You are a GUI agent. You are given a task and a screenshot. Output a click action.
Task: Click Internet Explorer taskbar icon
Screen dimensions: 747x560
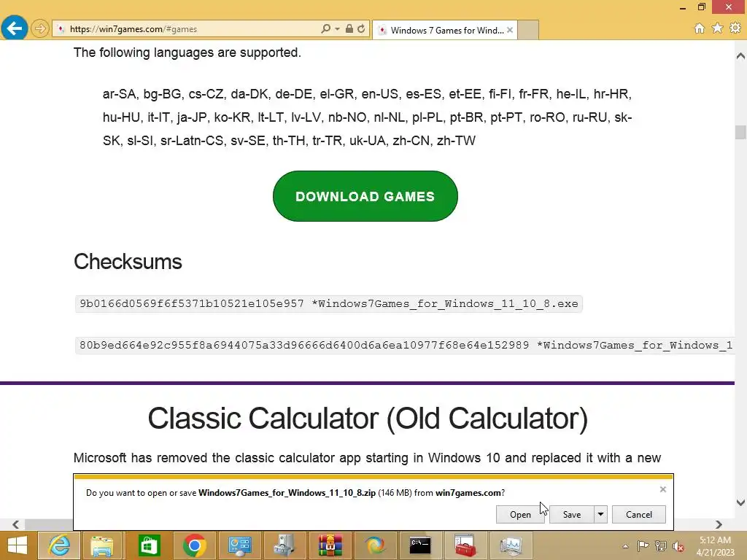pyautogui.click(x=58, y=545)
